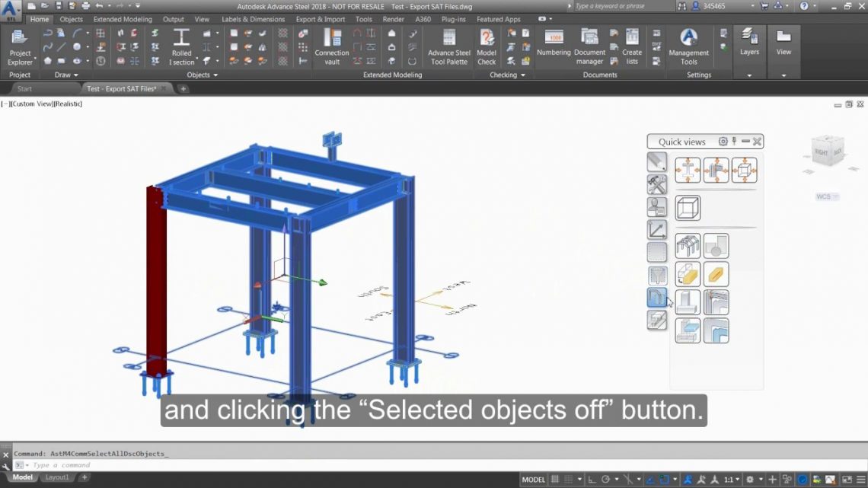Click the frame structure display icon
This screenshot has height=488, width=868.
point(688,246)
